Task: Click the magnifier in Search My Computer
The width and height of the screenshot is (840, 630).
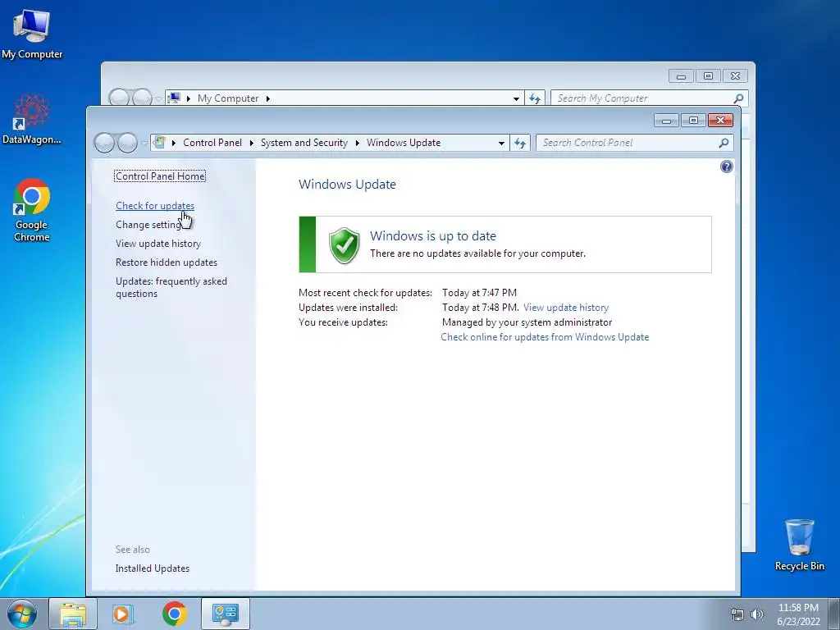Action: (739, 98)
